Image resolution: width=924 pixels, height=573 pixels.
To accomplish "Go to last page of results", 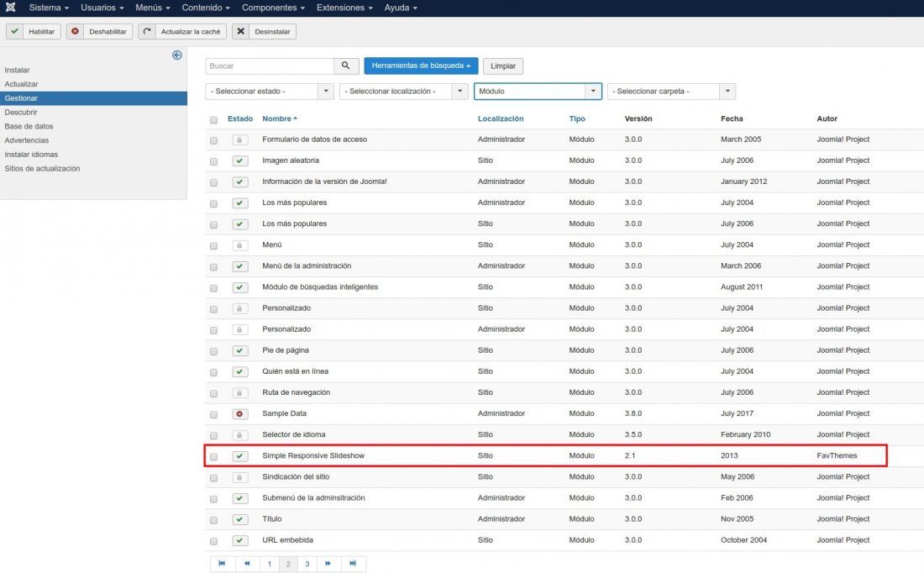I will (353, 564).
